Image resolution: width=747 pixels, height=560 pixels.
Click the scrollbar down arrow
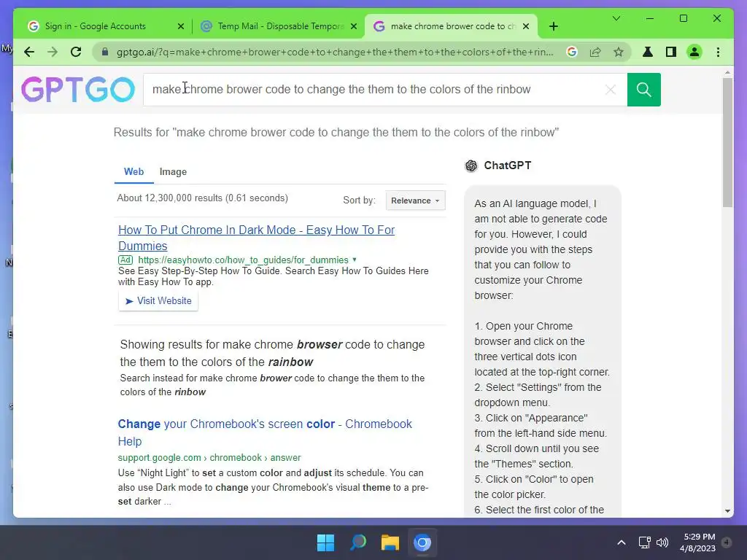pos(727,511)
